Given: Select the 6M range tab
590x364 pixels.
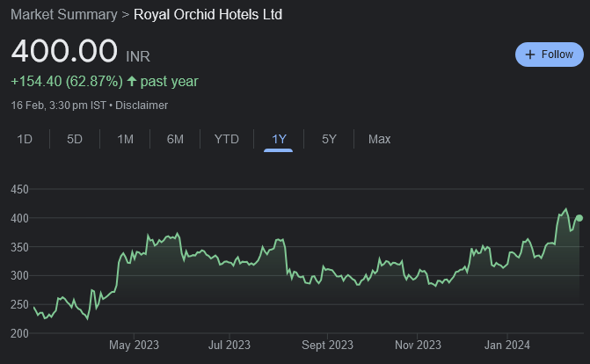Looking at the screenshot, I should tap(175, 139).
